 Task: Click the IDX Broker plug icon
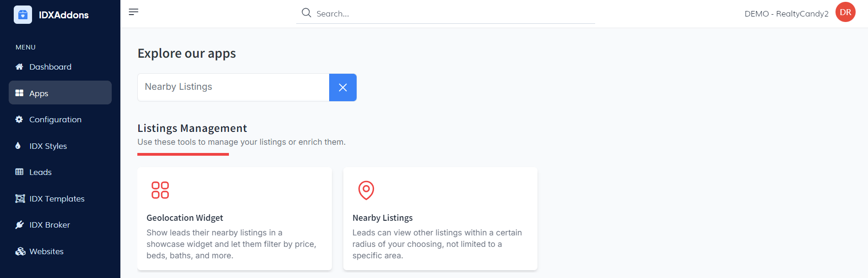(x=19, y=225)
